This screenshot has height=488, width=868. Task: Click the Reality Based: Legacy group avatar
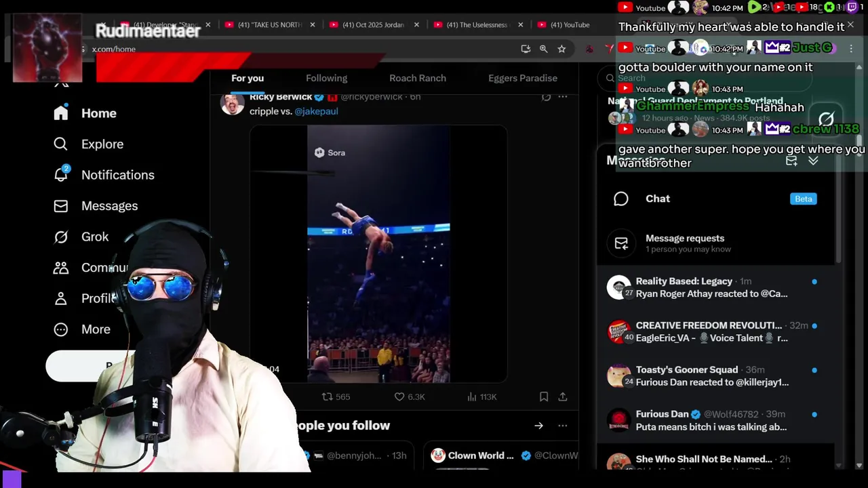point(618,287)
